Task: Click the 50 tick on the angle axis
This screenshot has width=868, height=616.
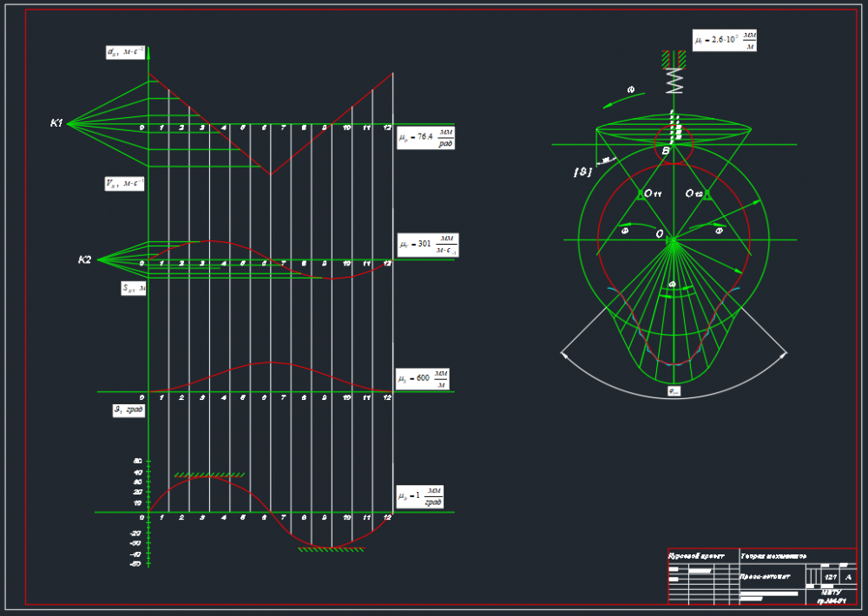Action: click(x=137, y=461)
